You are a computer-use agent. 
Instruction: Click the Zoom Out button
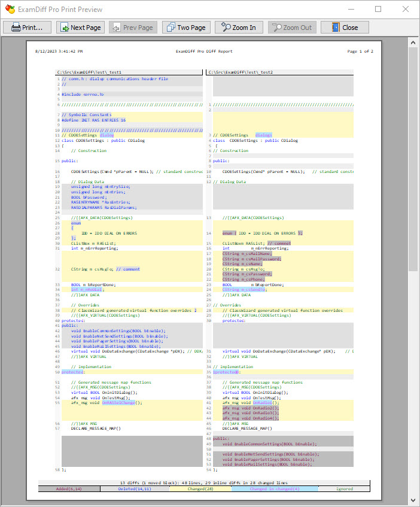tap(291, 28)
